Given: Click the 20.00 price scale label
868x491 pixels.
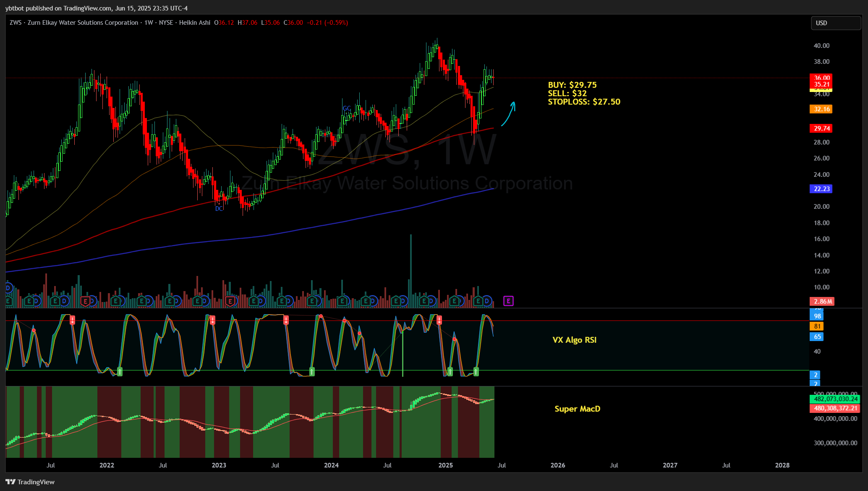Looking at the screenshot, I should tap(821, 207).
